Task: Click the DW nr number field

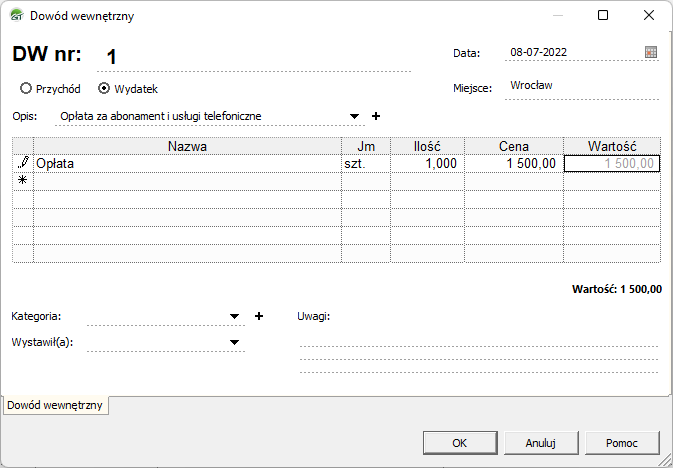Action: (x=254, y=57)
